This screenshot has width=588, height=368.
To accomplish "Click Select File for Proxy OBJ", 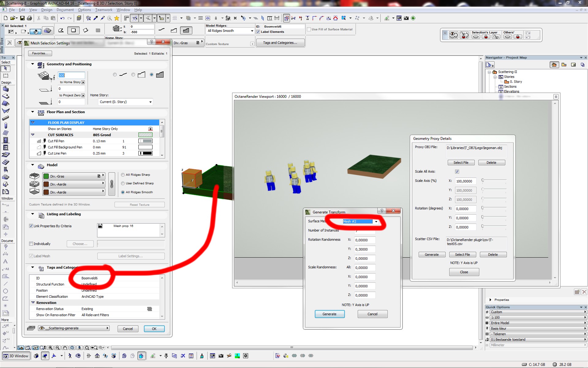I will click(x=461, y=163).
